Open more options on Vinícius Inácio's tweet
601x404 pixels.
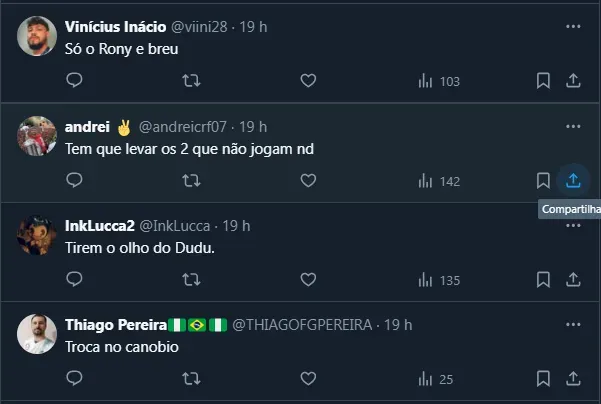[x=573, y=26]
